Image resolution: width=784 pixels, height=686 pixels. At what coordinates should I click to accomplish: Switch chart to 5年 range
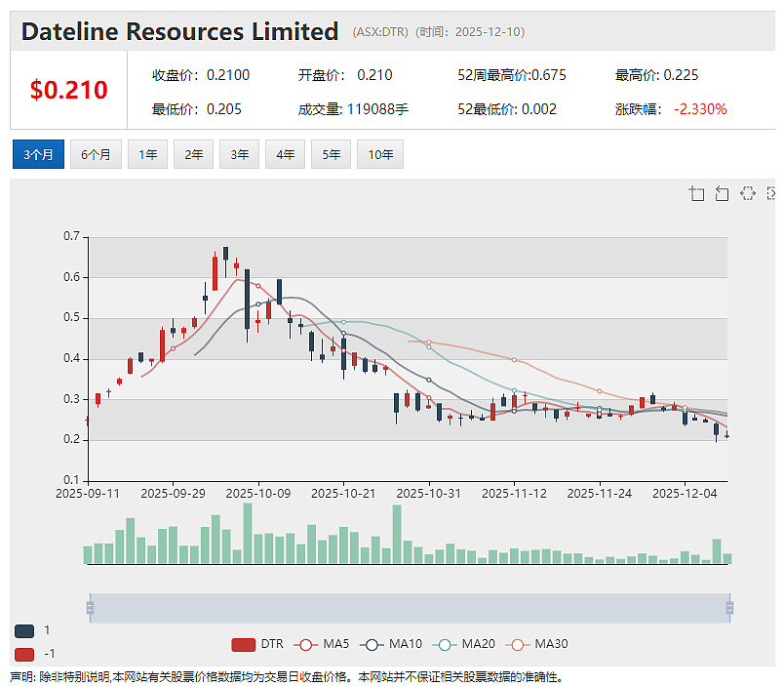tap(331, 154)
